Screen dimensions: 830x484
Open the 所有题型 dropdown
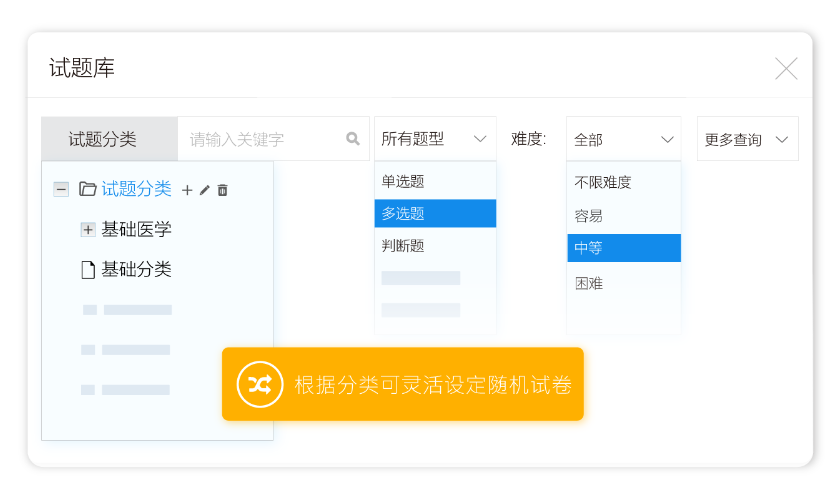(435, 139)
